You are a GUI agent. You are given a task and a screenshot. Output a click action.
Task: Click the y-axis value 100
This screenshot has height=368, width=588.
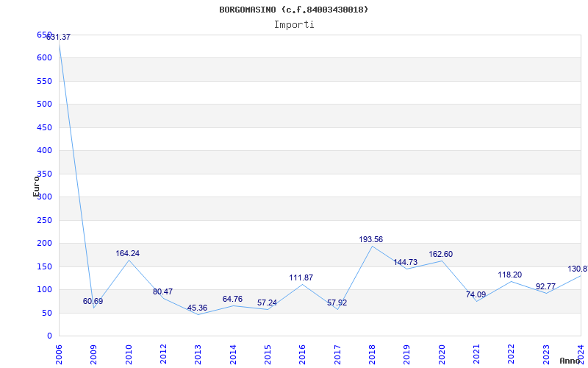(x=44, y=289)
